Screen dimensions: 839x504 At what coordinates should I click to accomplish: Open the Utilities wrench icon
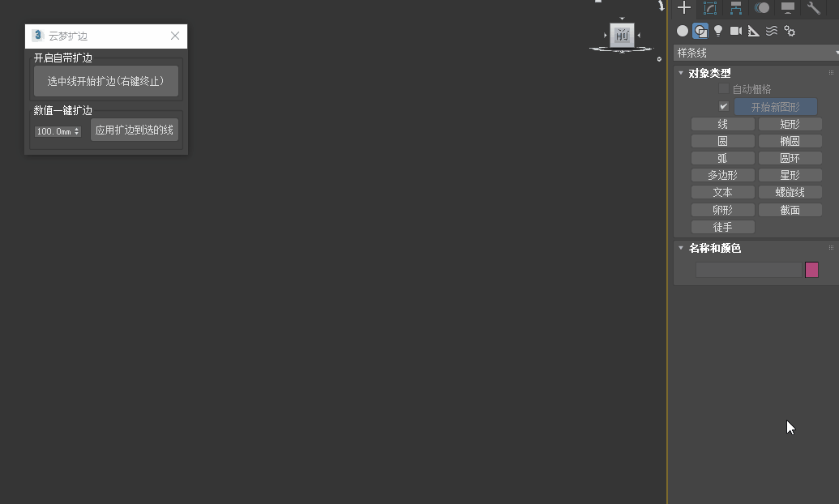813,7
